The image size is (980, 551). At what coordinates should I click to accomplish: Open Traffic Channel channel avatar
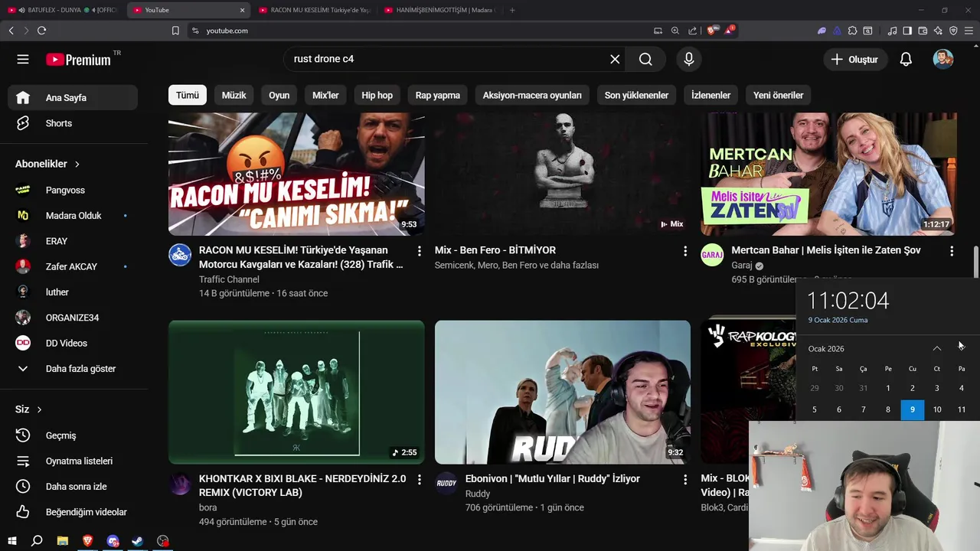pos(180,255)
